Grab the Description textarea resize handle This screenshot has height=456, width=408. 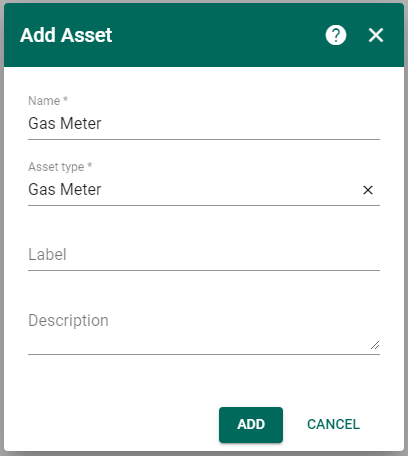[375, 345]
